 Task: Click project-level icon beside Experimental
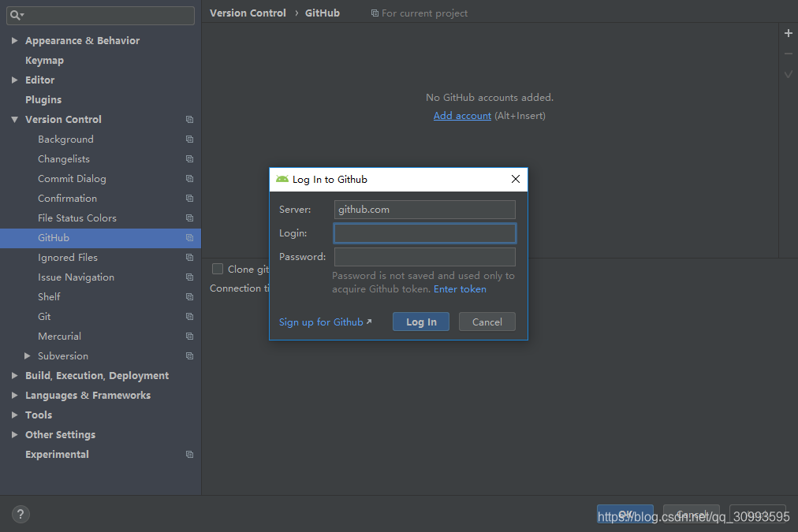coord(189,455)
